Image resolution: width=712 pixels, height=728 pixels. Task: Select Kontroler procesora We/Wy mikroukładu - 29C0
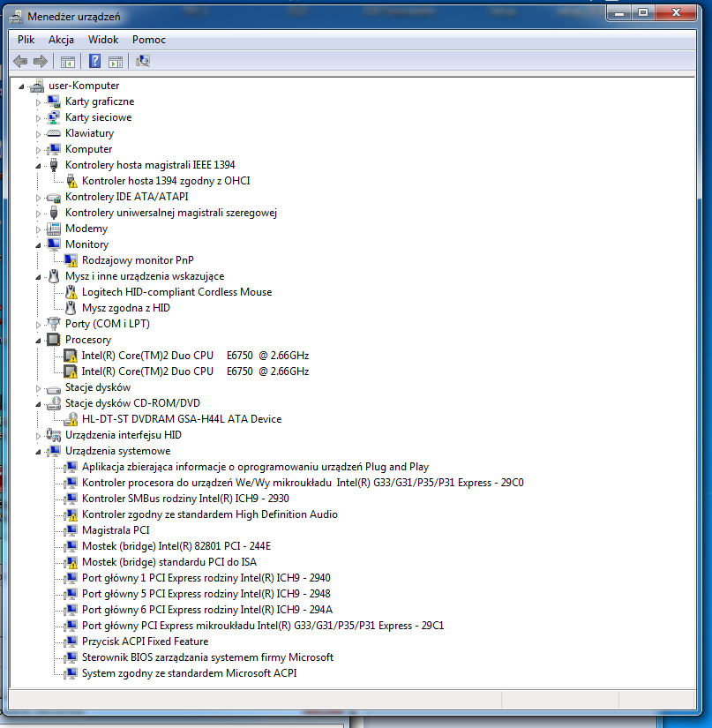[303, 483]
